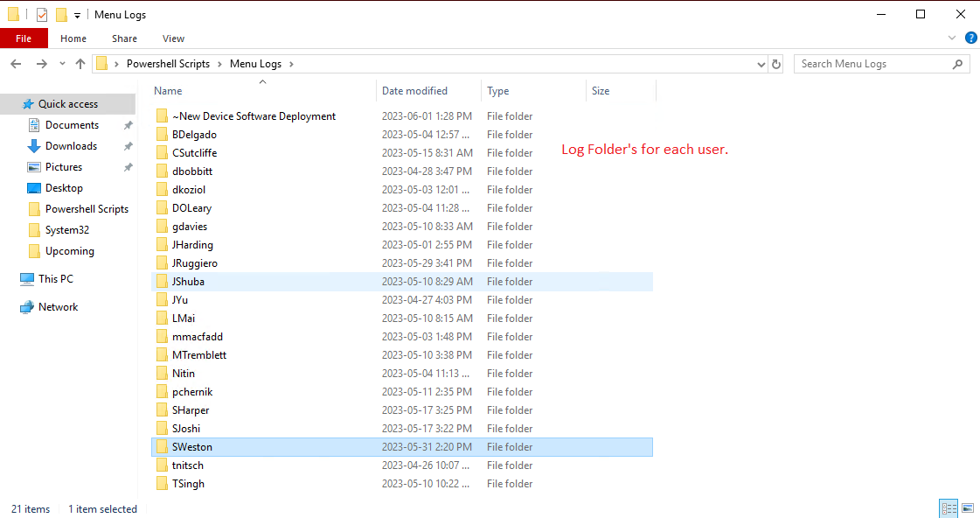The height and width of the screenshot is (518, 980).
Task: Open the Downloads link in Quick access
Action: tap(71, 145)
